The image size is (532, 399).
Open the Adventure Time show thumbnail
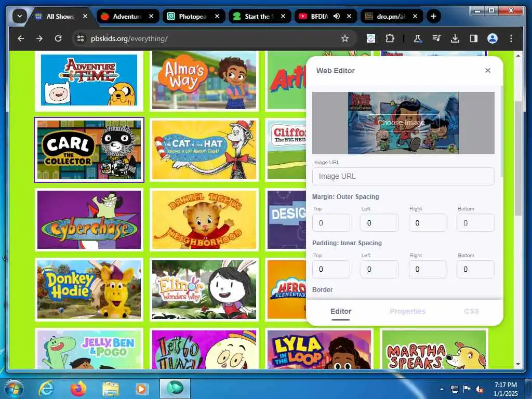tap(89, 81)
